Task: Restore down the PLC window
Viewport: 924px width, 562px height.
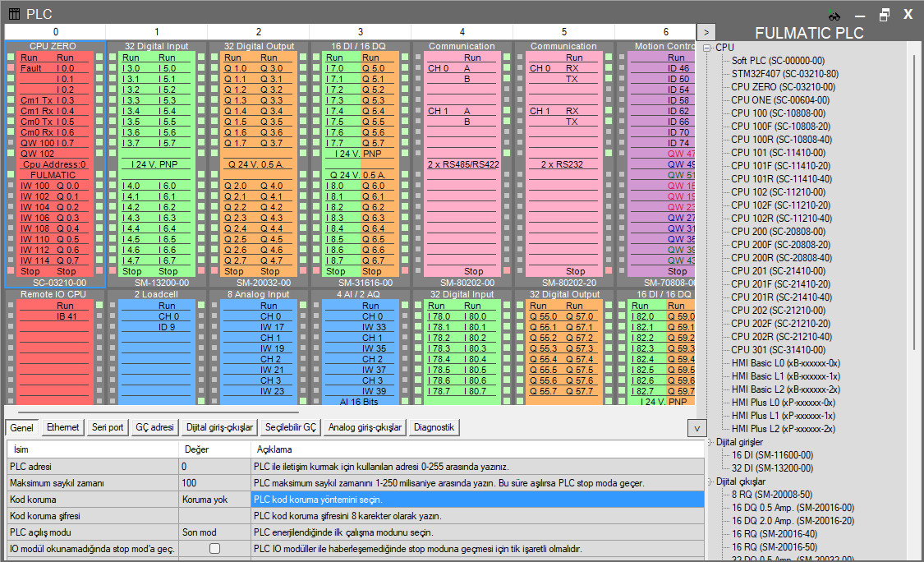Action: point(884,15)
